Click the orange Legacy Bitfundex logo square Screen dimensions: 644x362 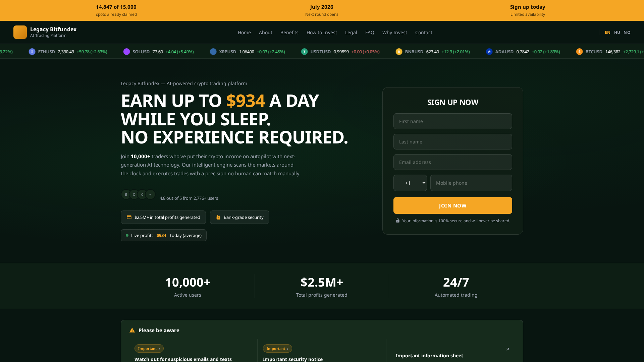(20, 32)
